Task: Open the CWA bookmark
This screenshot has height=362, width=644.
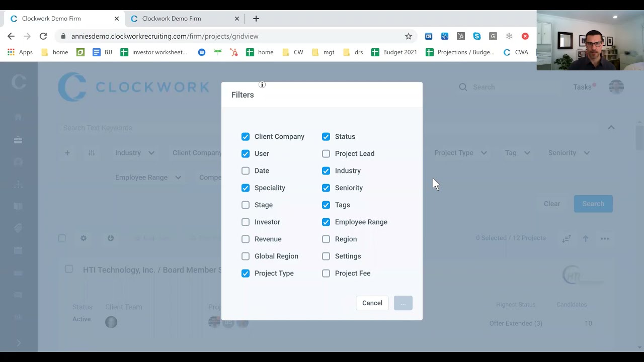Action: 516,52
